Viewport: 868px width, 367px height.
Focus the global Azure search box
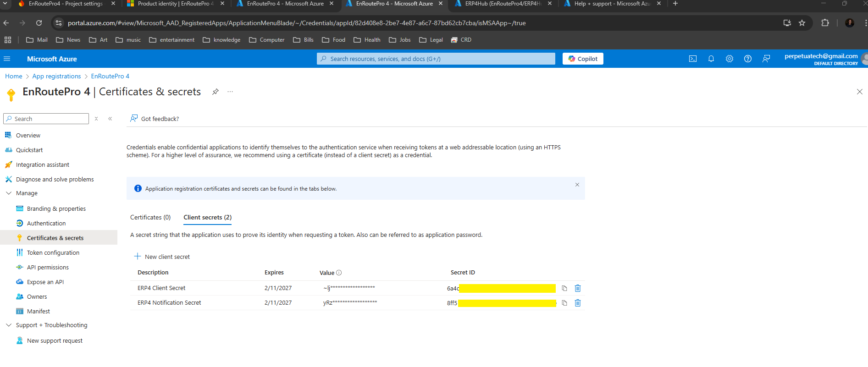coord(436,59)
